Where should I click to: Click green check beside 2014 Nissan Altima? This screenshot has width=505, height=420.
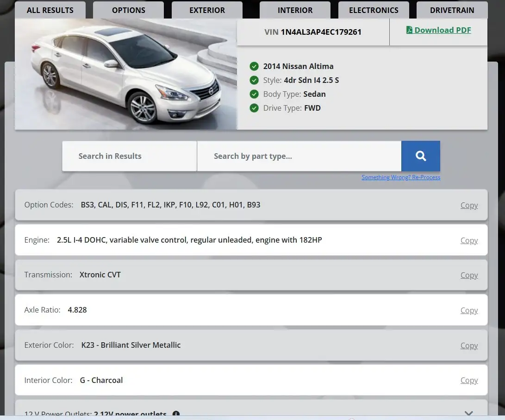coord(254,66)
